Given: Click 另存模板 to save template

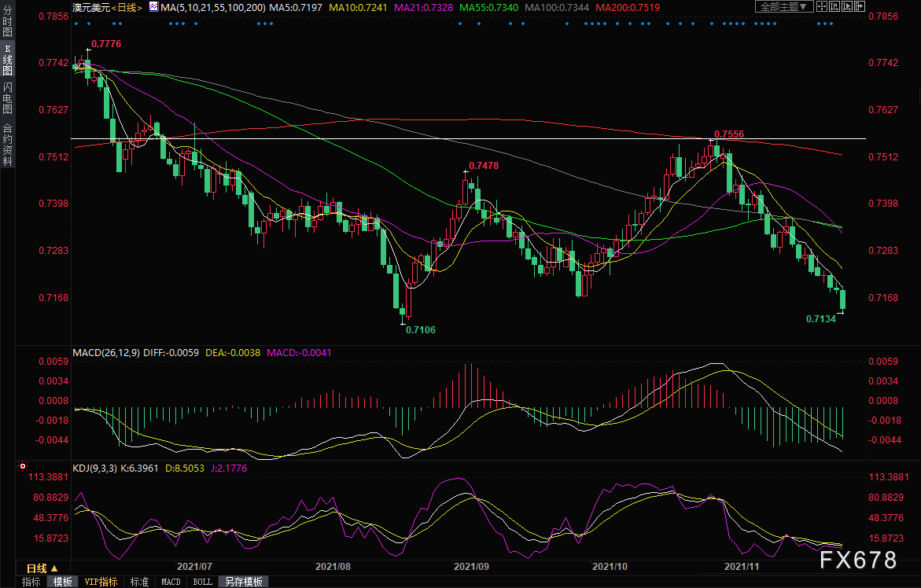Looking at the screenshot, I should [x=241, y=582].
